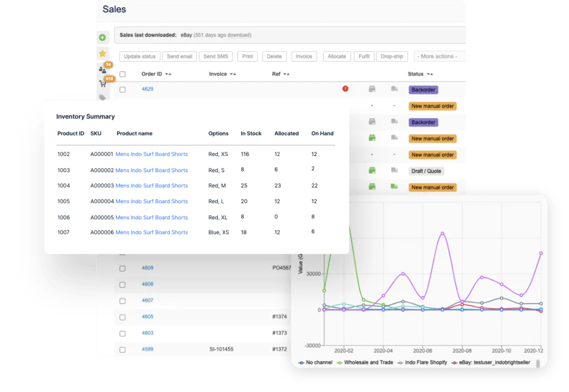Click green box icon in Draft / Quote row

tap(372, 170)
